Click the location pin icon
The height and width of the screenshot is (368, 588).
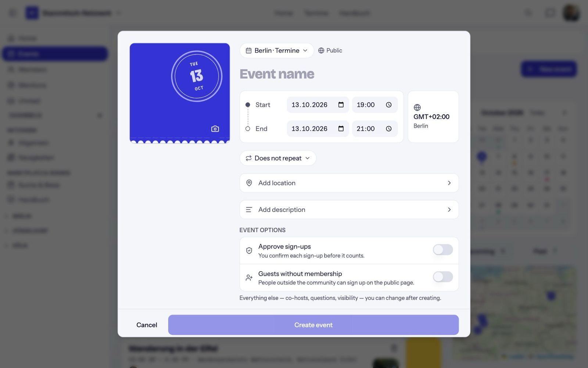(x=249, y=183)
